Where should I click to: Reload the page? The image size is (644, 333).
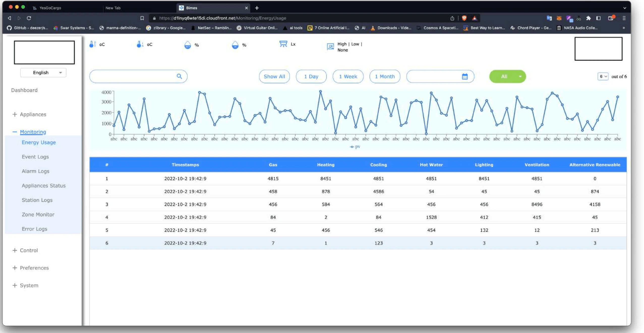click(29, 18)
